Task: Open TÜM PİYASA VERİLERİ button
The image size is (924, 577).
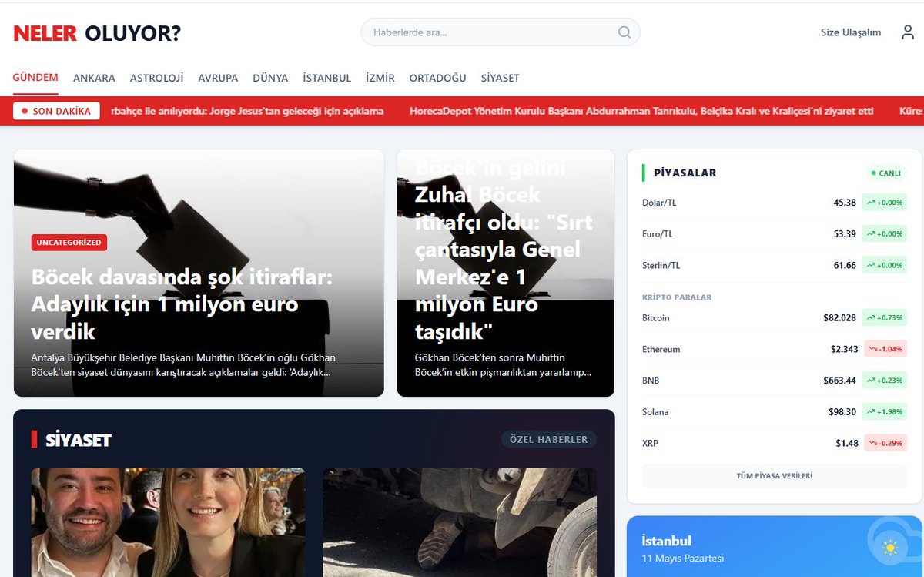Action: point(775,476)
